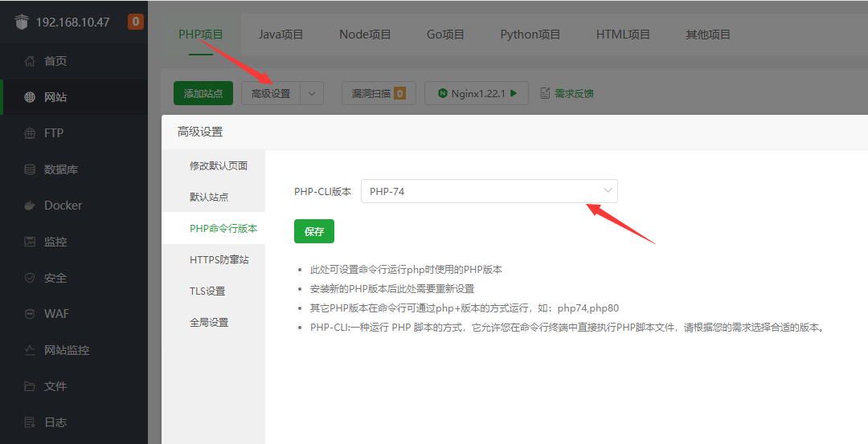Click the orange 0 notification badge
Screen dimensions: 868x444
click(x=136, y=22)
